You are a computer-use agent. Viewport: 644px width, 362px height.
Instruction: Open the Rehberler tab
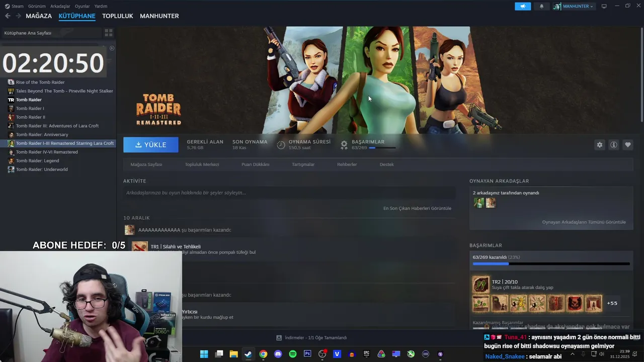347,164
